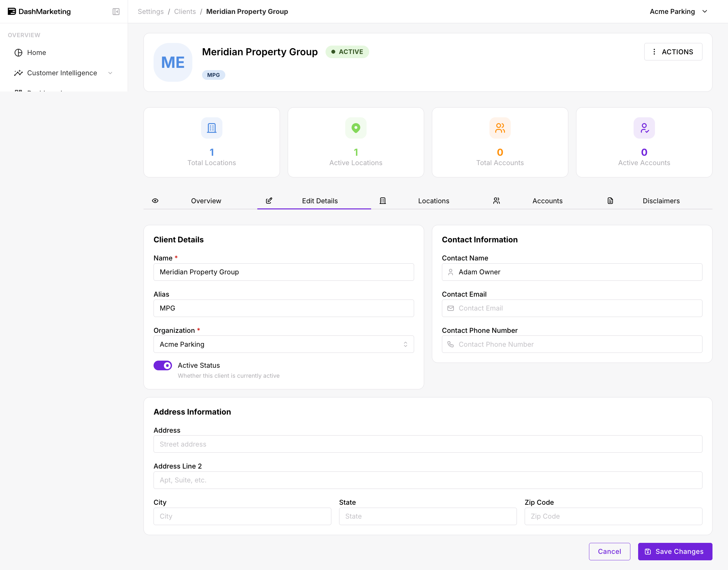The image size is (728, 570).
Task: Click the Acme Parking header chevron arrow
Action: pos(705,12)
